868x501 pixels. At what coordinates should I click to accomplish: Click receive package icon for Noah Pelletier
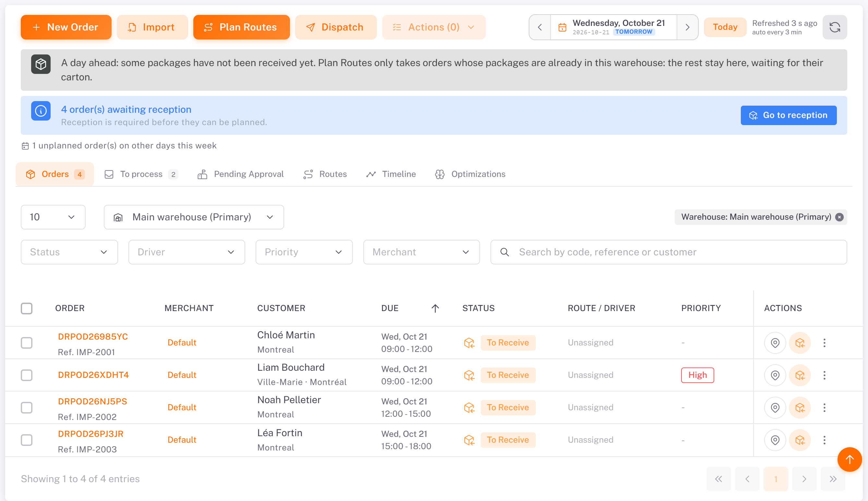coord(800,407)
